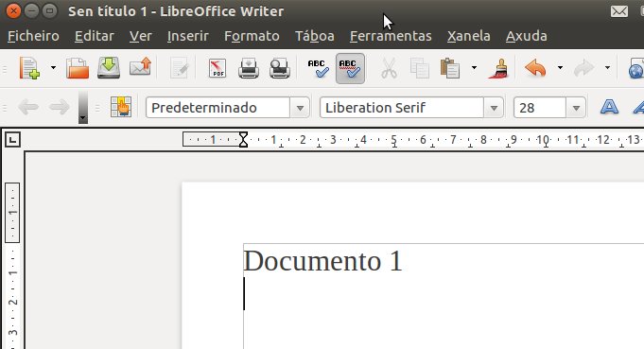
Task: Open the Inserir menu
Action: [x=187, y=36]
